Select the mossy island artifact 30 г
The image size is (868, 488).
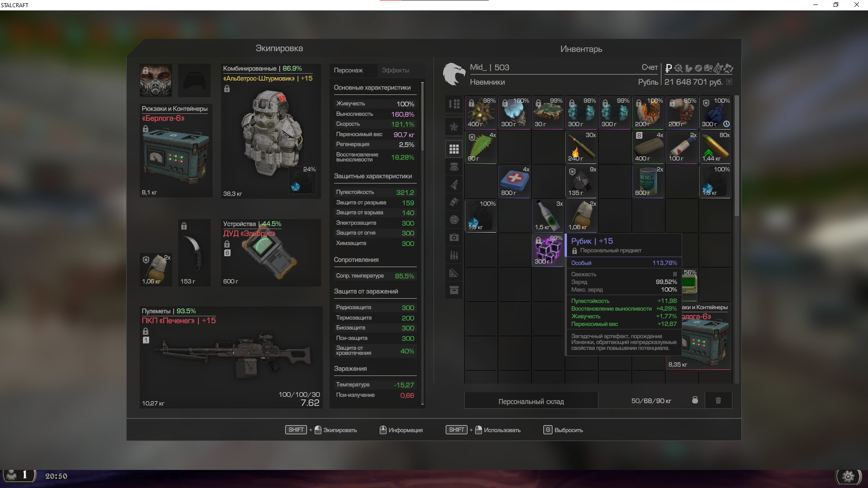click(548, 113)
